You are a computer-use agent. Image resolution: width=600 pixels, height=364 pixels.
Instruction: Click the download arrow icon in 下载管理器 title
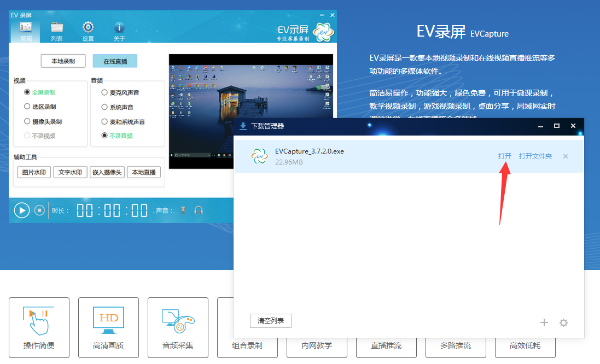pos(243,126)
